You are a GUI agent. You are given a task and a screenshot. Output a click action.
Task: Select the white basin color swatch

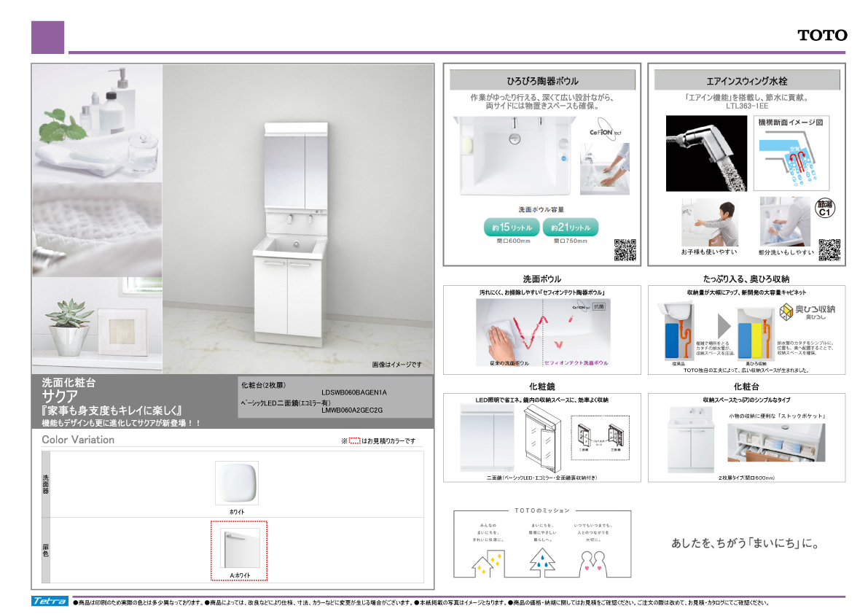point(236,483)
